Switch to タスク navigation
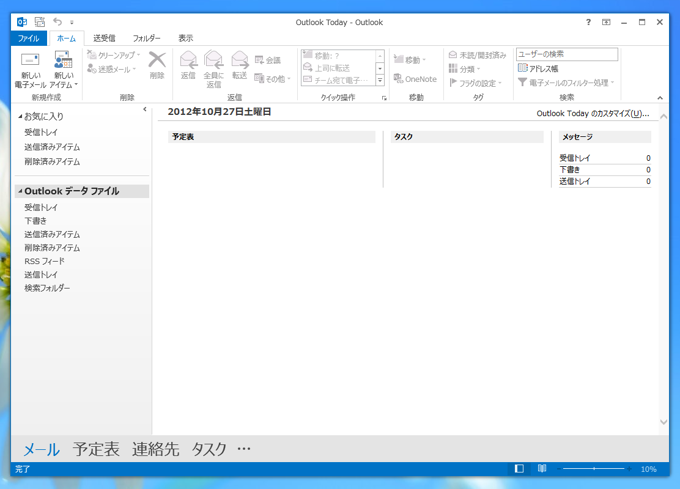Screen dimensions: 680x489 209,449
